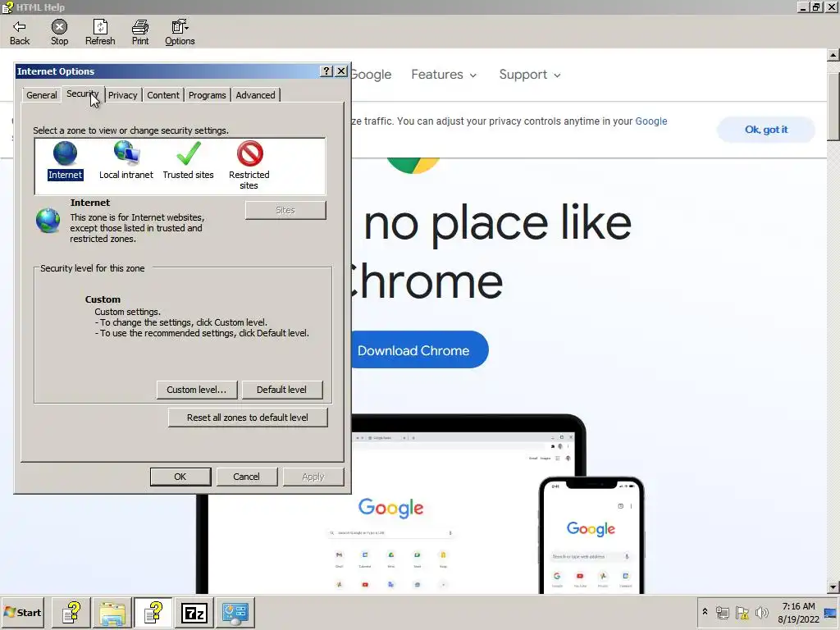Close the Internet Options dialog with X
The width and height of the screenshot is (840, 630).
coord(341,71)
